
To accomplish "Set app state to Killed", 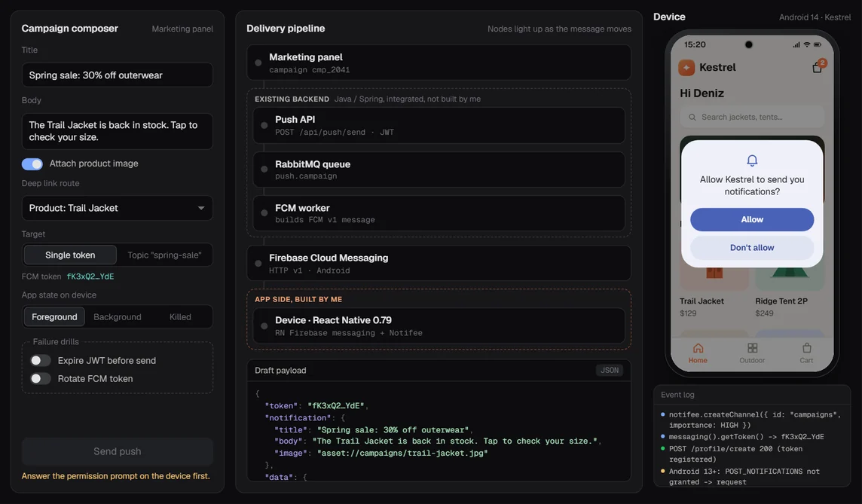I will tap(180, 316).
